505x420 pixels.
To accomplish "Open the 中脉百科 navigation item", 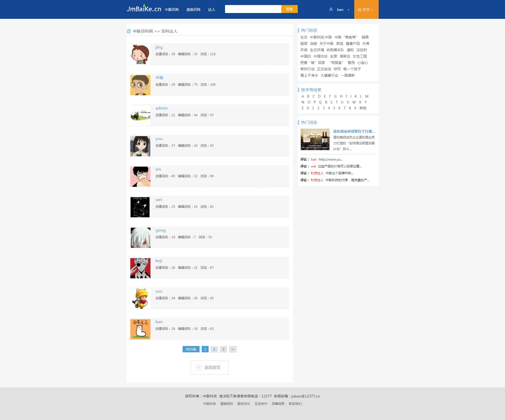I will [172, 10].
